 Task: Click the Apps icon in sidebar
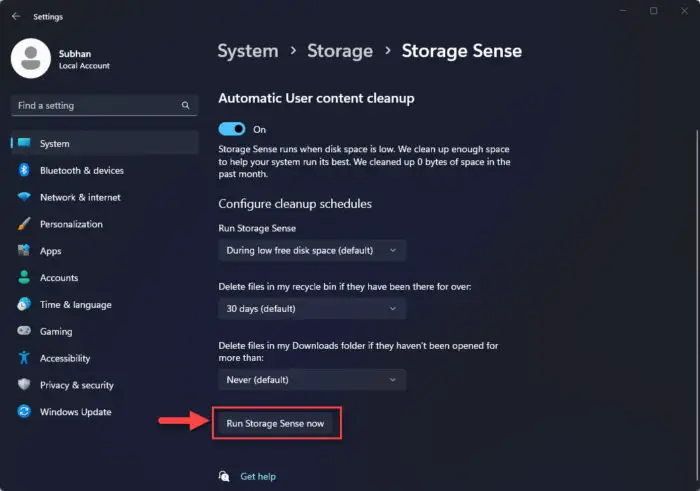point(24,250)
